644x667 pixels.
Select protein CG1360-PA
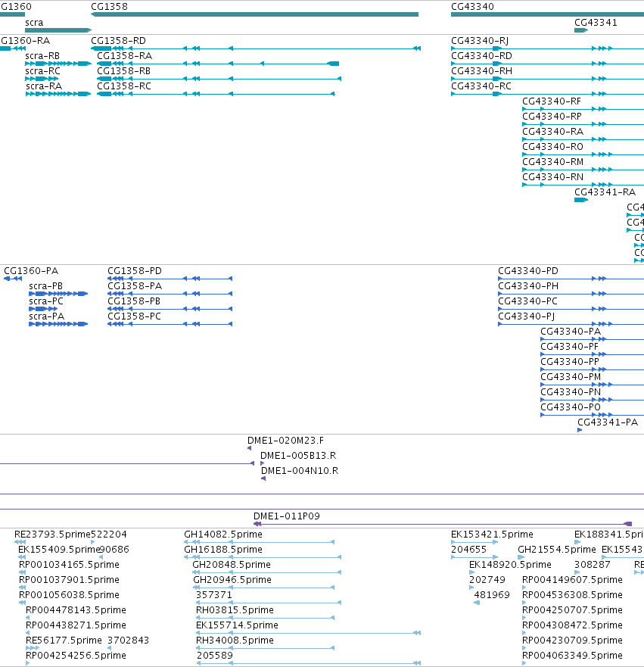31,271
